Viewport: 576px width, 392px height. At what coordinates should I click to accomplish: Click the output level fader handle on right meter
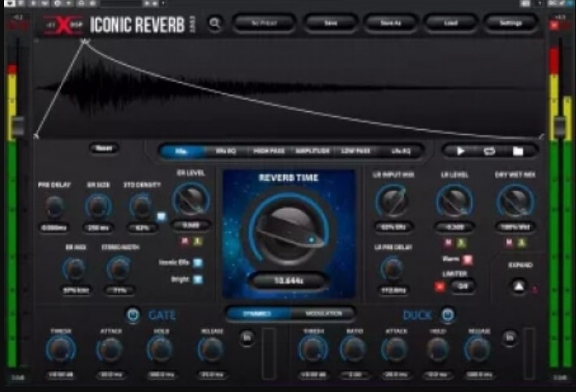coord(561,127)
